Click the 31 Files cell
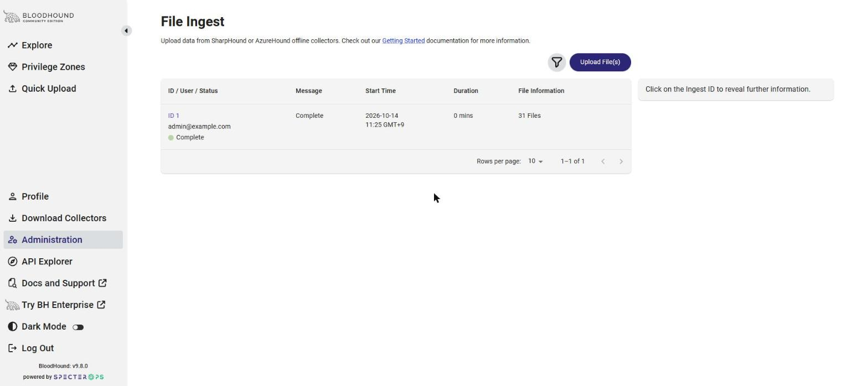Screen dimensions: 868x386 (530, 116)
